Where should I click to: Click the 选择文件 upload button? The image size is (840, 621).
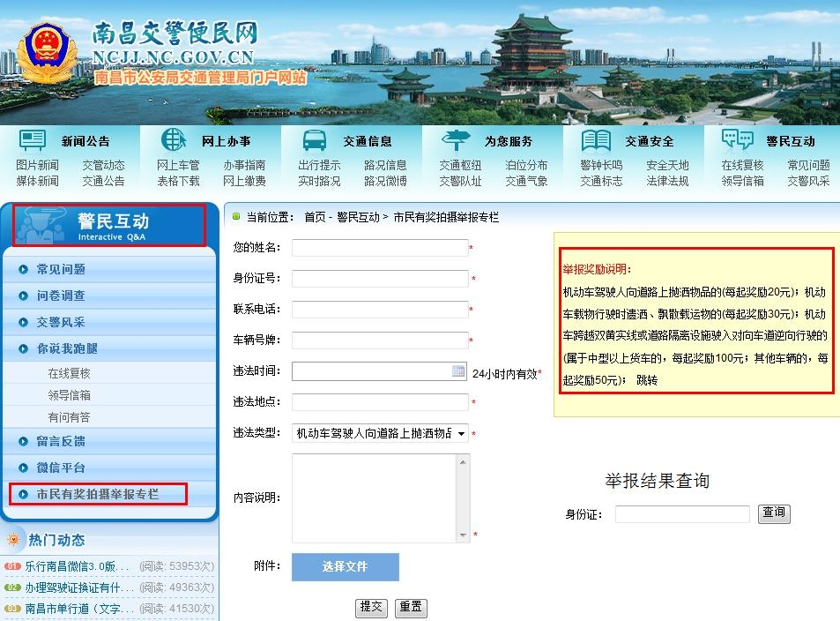tap(345, 567)
